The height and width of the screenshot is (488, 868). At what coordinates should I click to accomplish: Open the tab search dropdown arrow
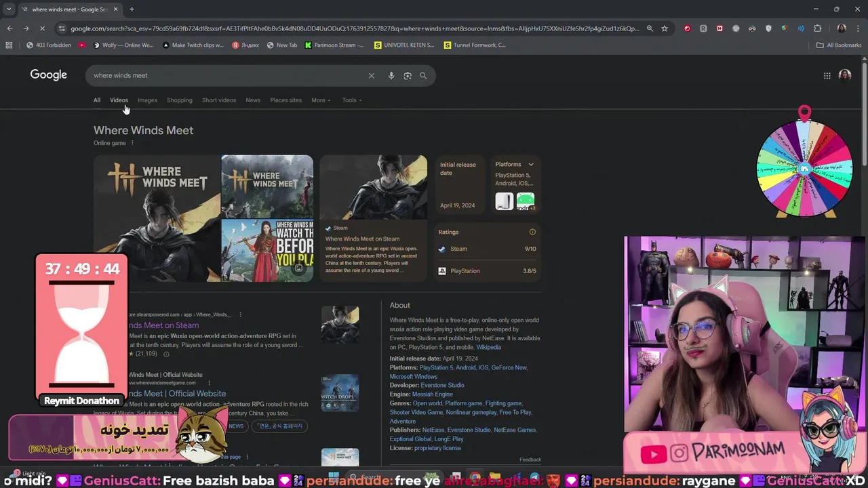(x=9, y=9)
